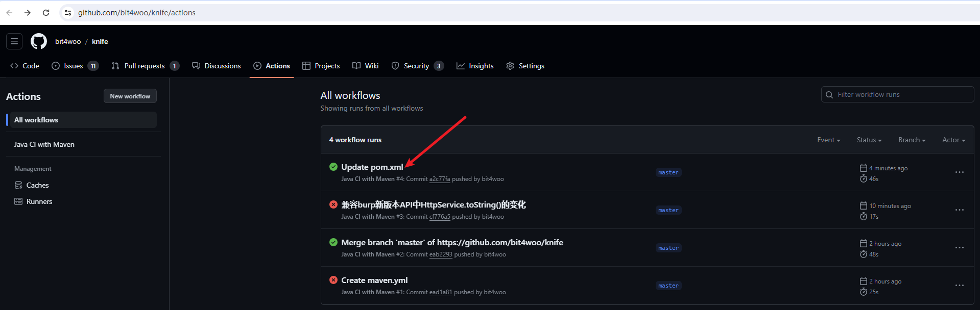Click the stopwatch icon beside 25s
Image resolution: width=980 pixels, height=310 pixels.
tap(864, 292)
